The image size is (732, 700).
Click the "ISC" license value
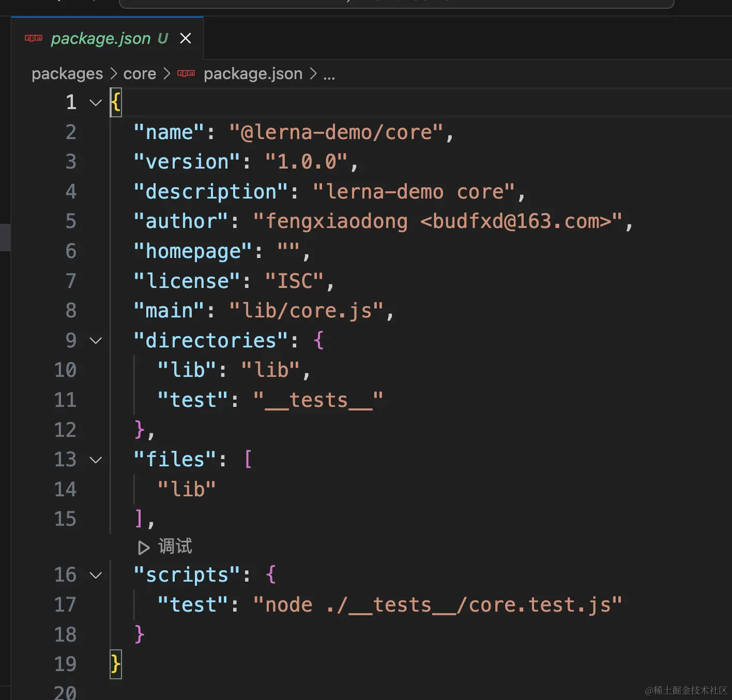click(295, 281)
